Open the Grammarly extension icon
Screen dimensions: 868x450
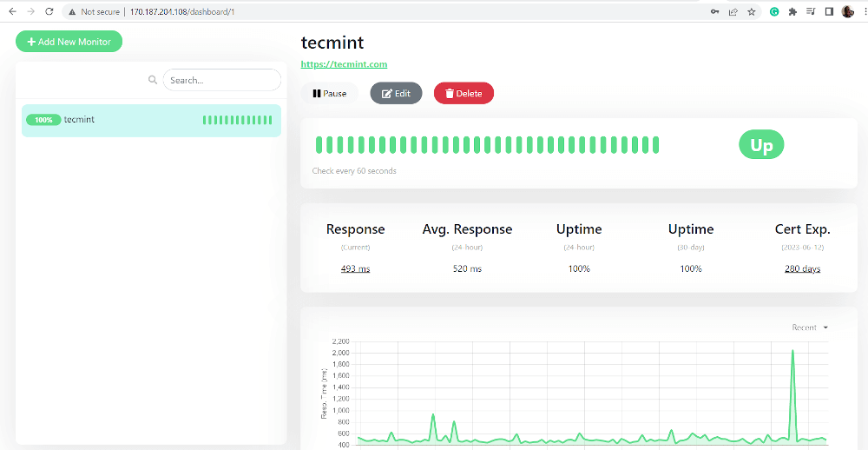point(774,11)
